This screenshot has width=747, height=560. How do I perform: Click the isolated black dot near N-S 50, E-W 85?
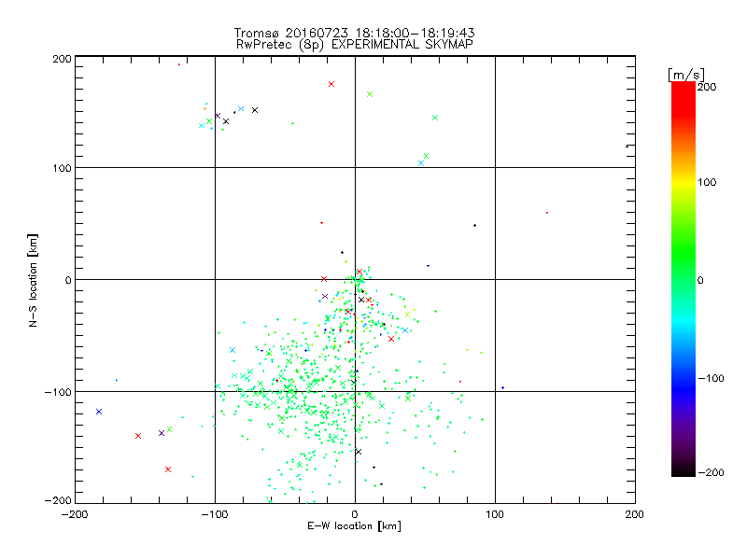tap(474, 225)
